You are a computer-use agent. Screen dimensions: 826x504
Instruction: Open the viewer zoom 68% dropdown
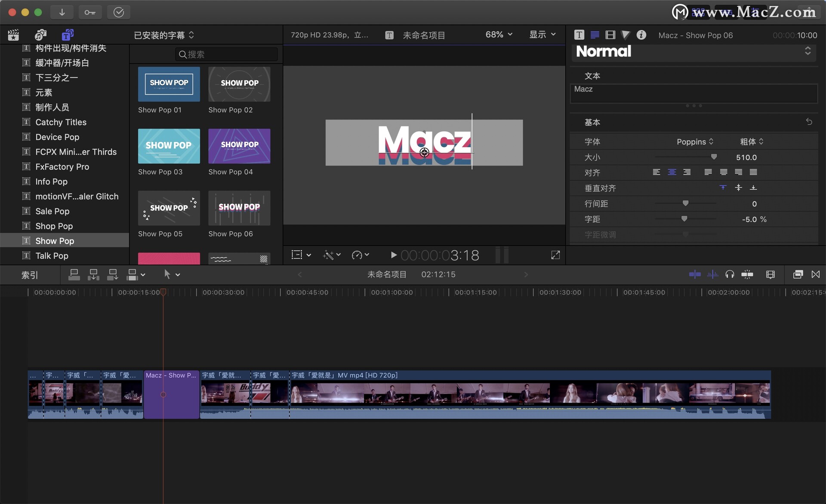[499, 34]
